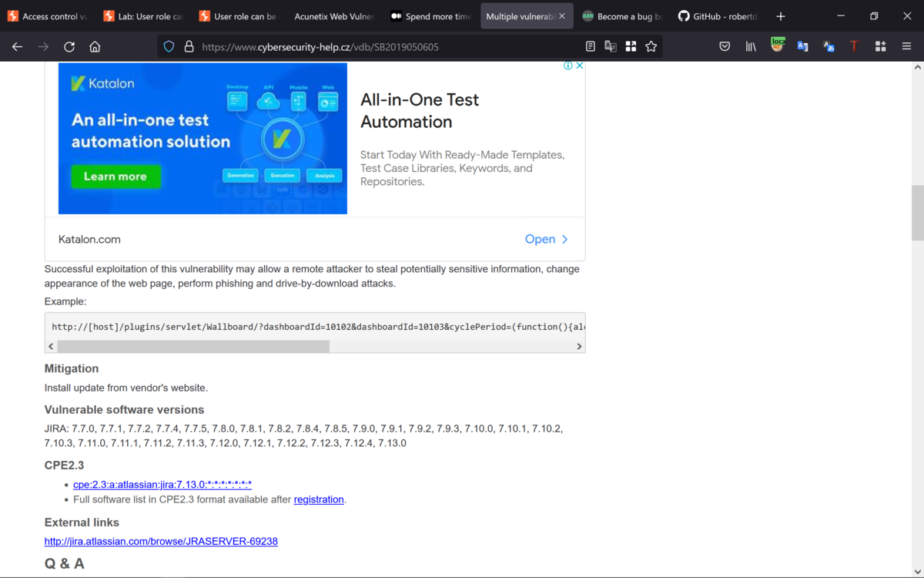Screen dimensions: 924x578
Task: Click the ad info icon
Action: (567, 66)
